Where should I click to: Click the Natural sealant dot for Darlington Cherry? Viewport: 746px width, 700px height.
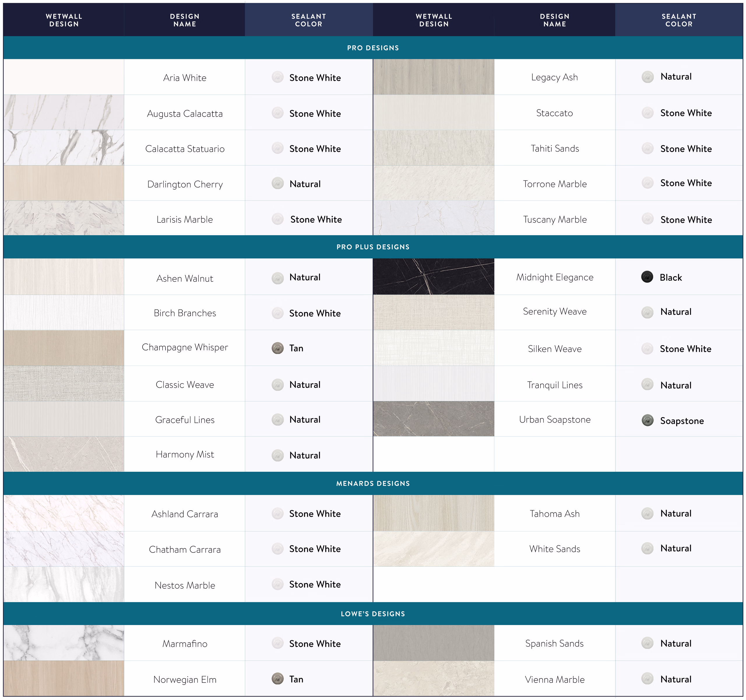277,184
